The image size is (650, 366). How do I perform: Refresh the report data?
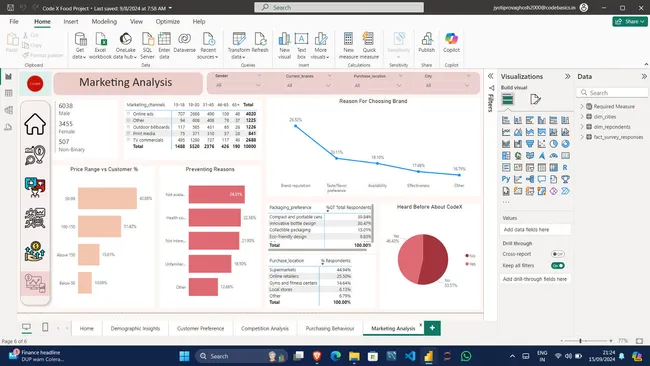coord(260,43)
